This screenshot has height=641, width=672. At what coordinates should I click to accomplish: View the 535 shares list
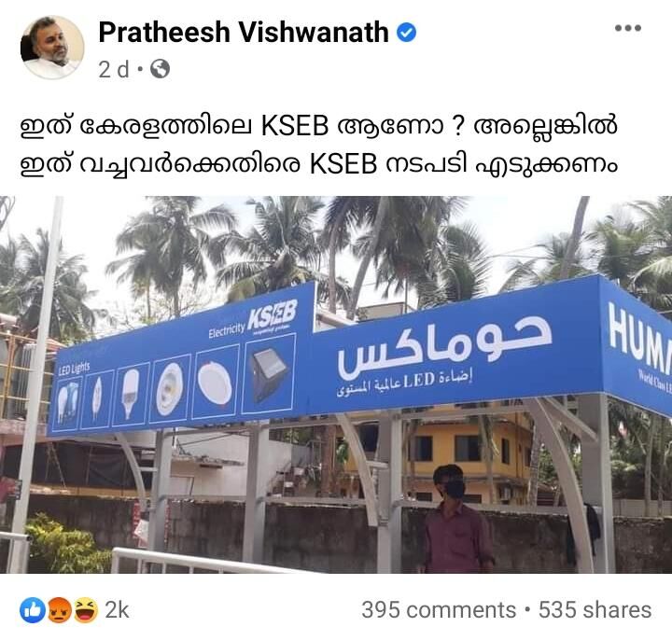pos(595,609)
